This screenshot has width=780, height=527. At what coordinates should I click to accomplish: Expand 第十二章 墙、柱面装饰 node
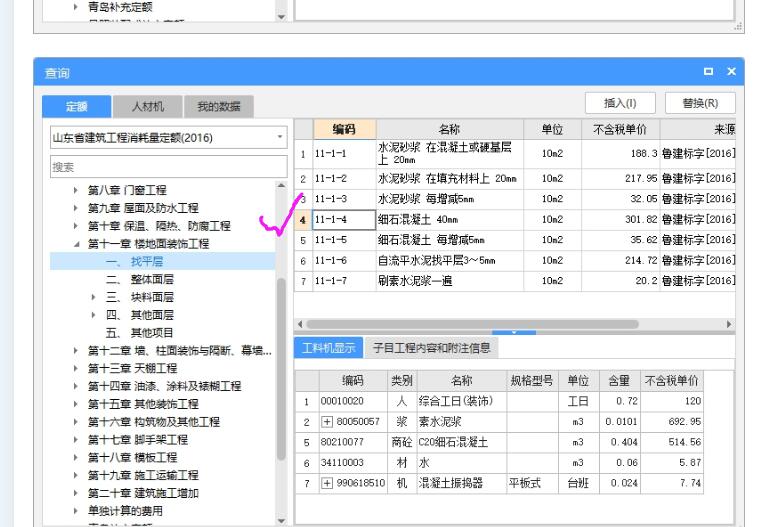[76, 351]
